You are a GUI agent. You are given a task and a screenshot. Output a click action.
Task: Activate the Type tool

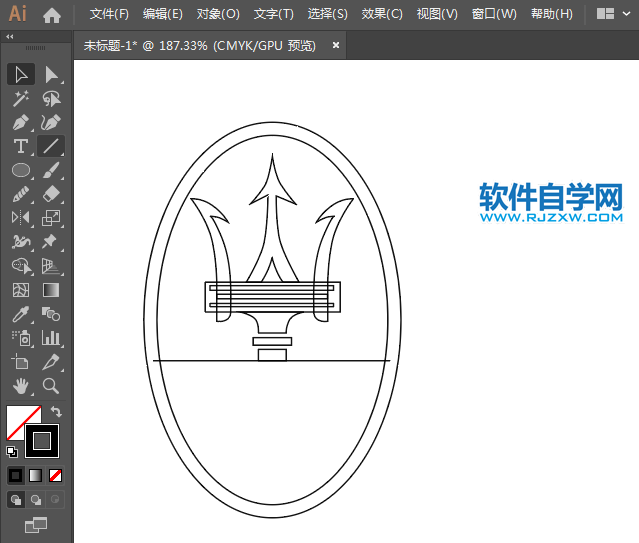tap(21, 146)
